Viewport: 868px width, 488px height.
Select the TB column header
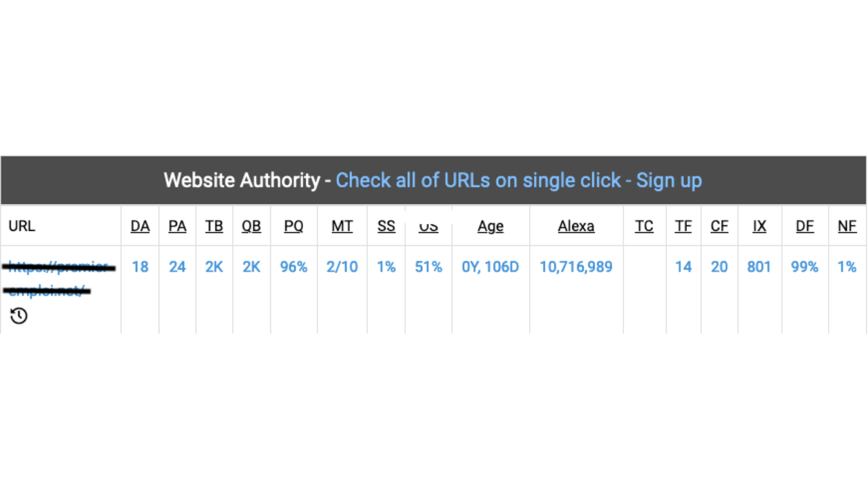(214, 226)
